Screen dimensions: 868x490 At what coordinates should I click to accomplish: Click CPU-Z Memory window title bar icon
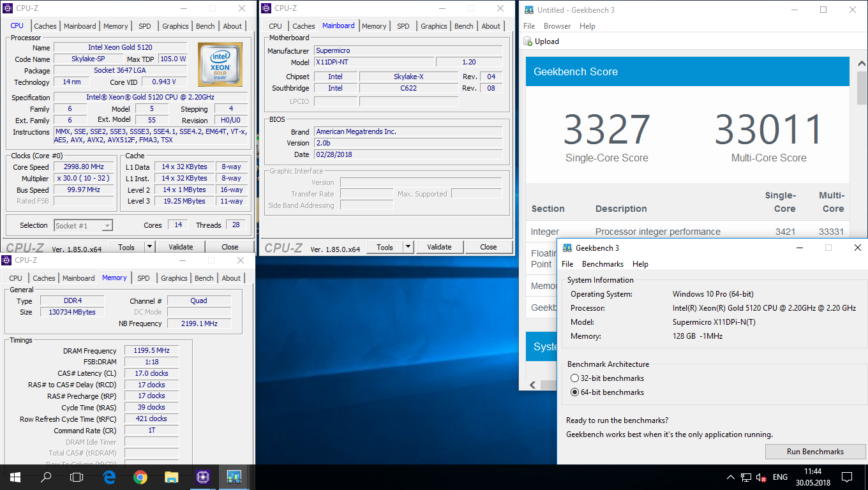7,260
